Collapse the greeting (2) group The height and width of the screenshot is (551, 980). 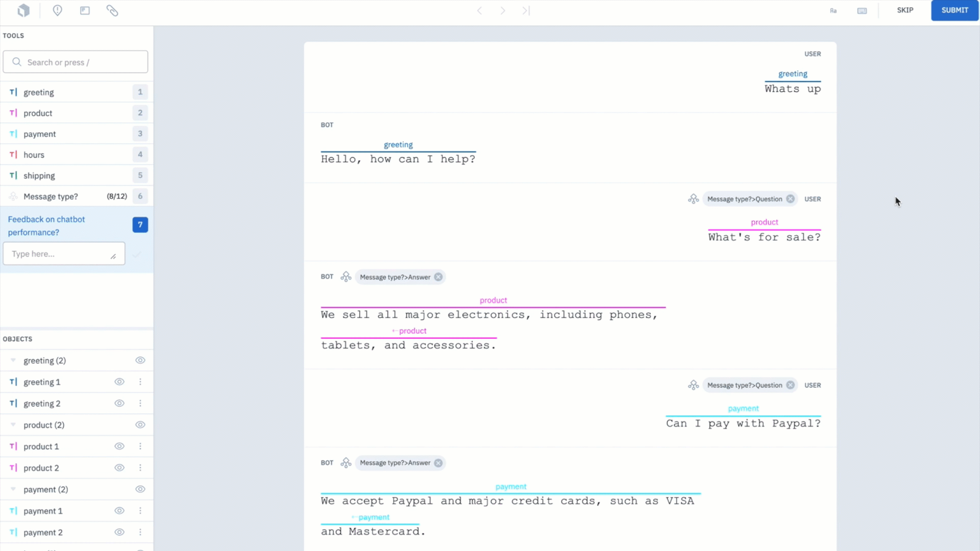point(13,361)
